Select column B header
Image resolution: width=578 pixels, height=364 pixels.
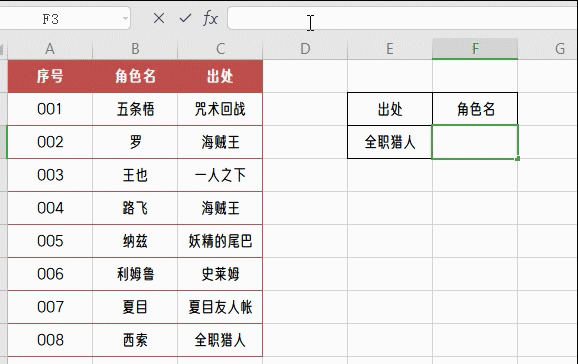click(135, 49)
